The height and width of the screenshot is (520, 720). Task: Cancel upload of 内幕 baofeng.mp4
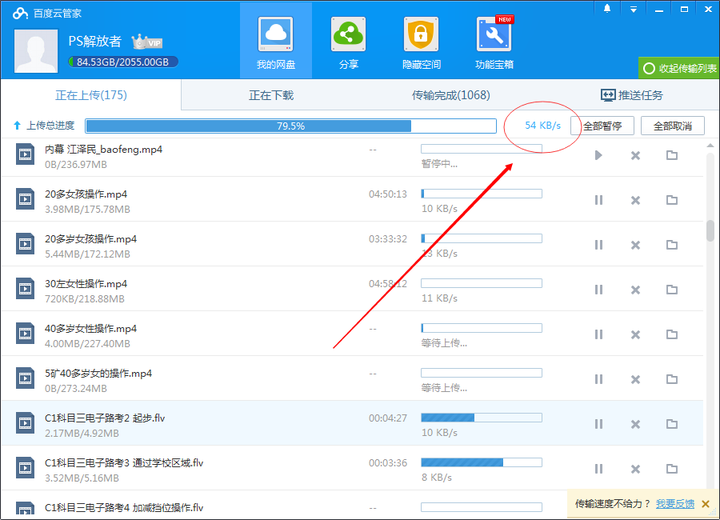pos(635,155)
